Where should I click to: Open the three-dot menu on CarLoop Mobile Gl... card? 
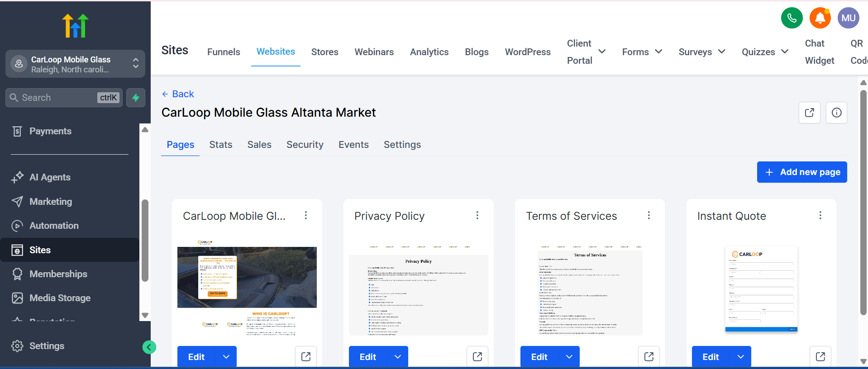[x=306, y=215]
